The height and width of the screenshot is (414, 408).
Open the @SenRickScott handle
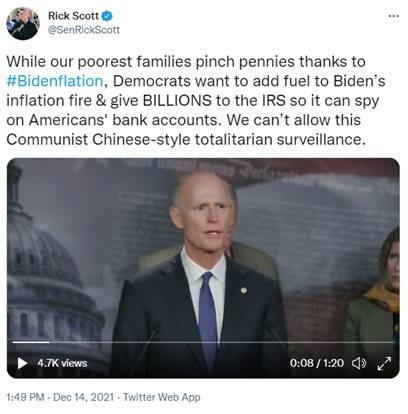tap(84, 30)
